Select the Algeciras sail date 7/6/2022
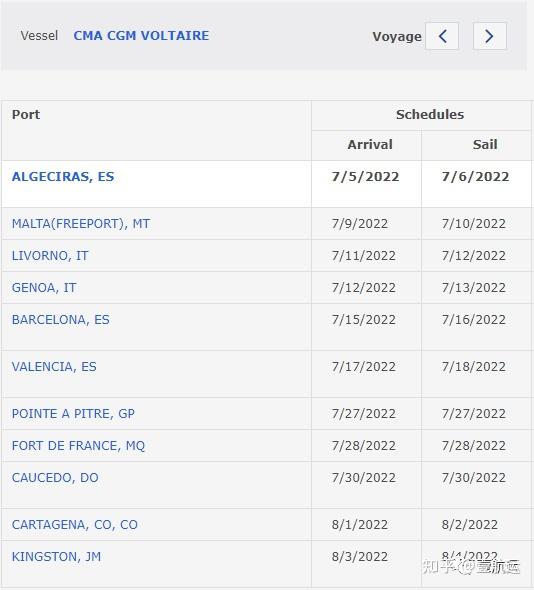 [x=476, y=176]
